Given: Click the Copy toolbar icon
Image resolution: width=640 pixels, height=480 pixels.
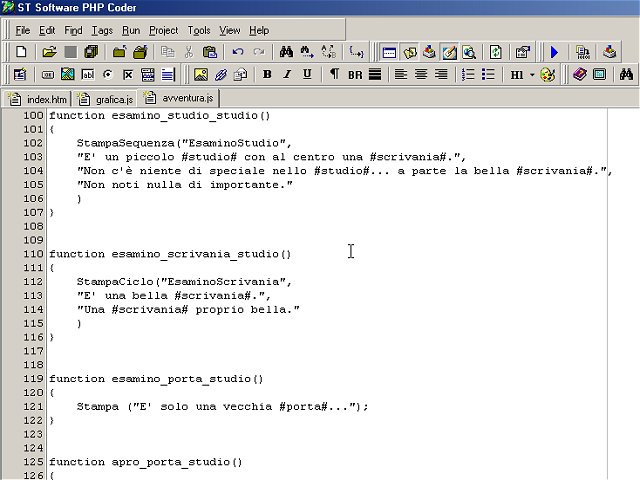Looking at the screenshot, I should [x=167, y=52].
